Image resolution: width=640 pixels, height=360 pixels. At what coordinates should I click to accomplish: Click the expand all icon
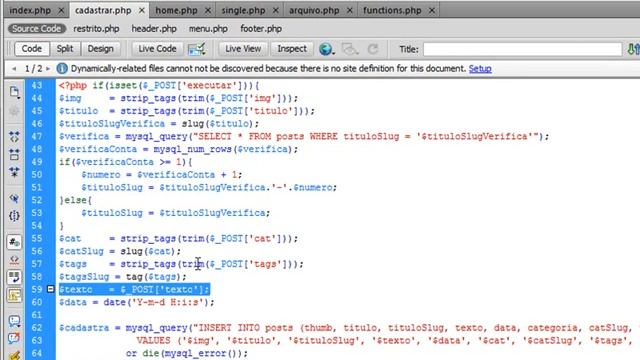[x=14, y=172]
